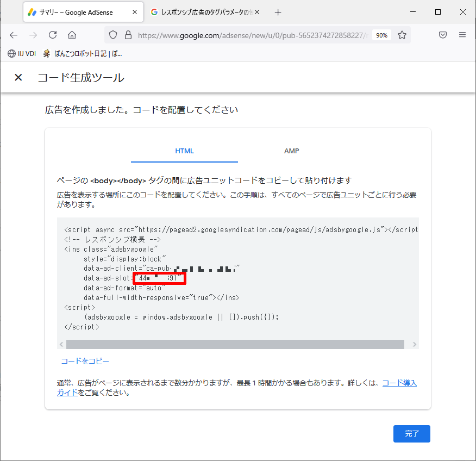Reload the current page

[x=53, y=35]
